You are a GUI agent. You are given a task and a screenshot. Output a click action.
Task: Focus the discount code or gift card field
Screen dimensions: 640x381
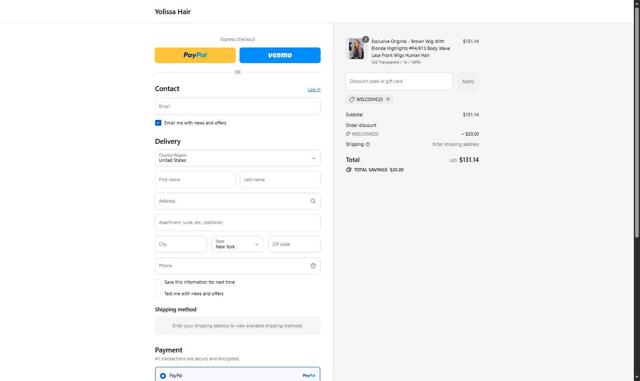(x=399, y=81)
